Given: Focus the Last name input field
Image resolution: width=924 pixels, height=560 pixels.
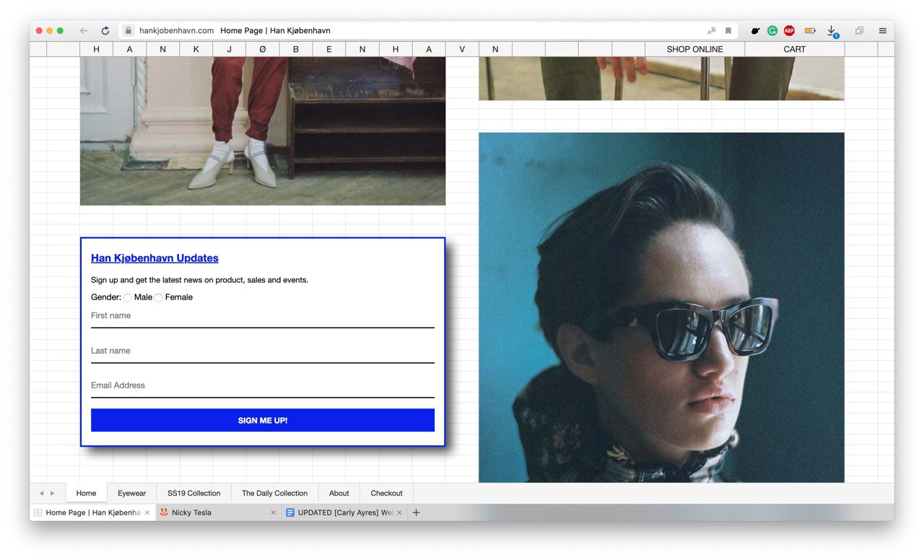Looking at the screenshot, I should point(263,351).
